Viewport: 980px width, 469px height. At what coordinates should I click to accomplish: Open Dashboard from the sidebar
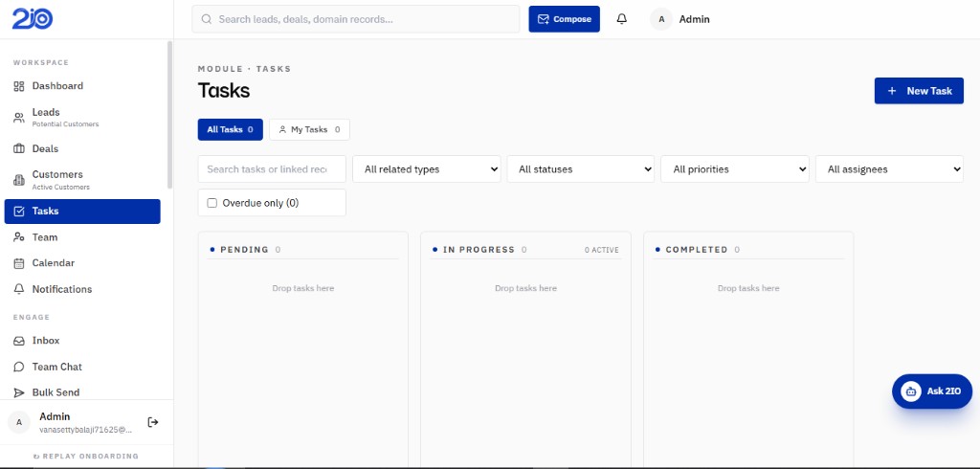(82, 86)
